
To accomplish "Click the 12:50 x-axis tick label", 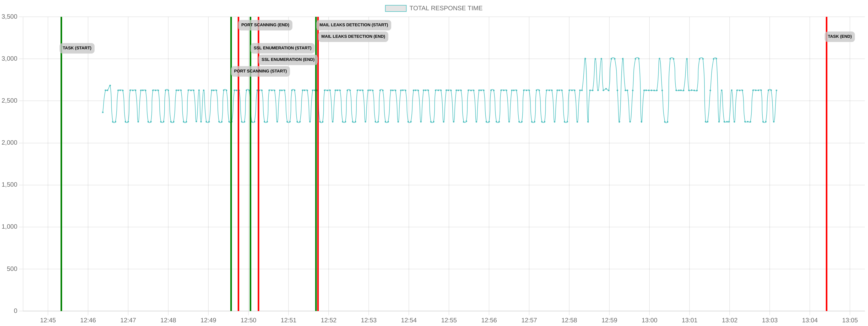I will pos(248,320).
